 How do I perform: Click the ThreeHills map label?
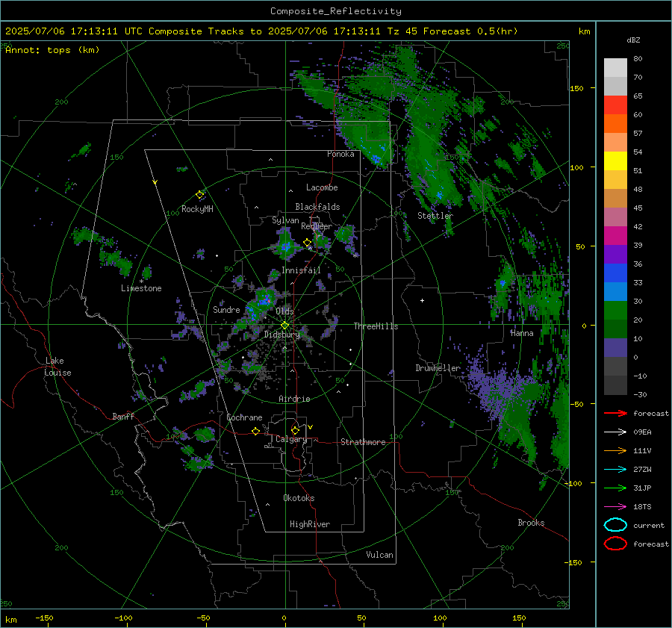[376, 326]
